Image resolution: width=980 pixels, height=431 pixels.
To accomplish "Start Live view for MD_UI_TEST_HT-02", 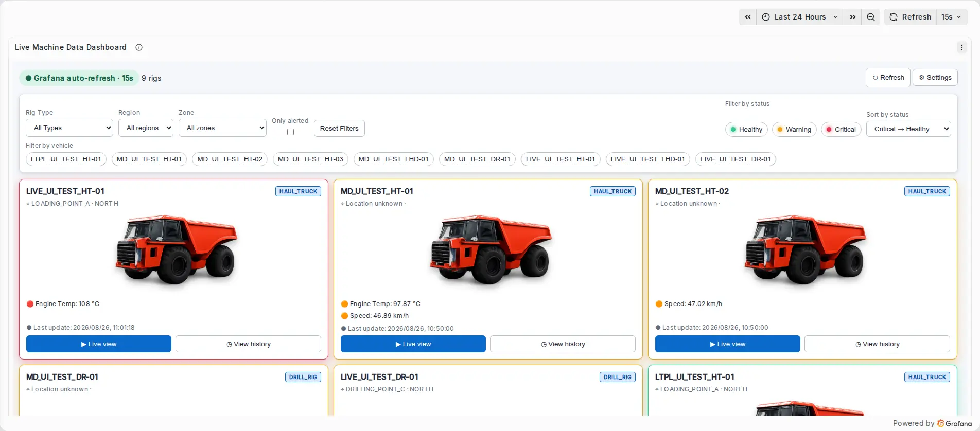I will coord(728,344).
